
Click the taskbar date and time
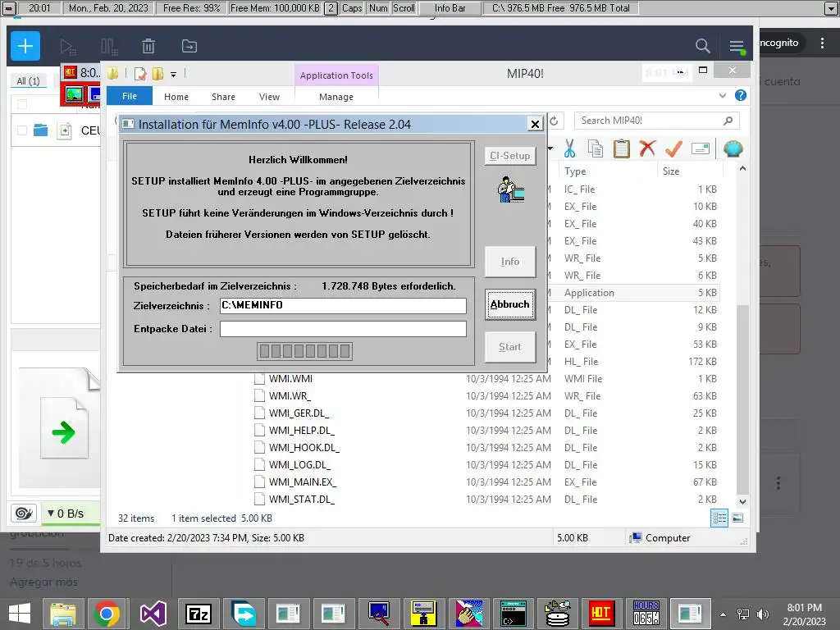point(804,614)
